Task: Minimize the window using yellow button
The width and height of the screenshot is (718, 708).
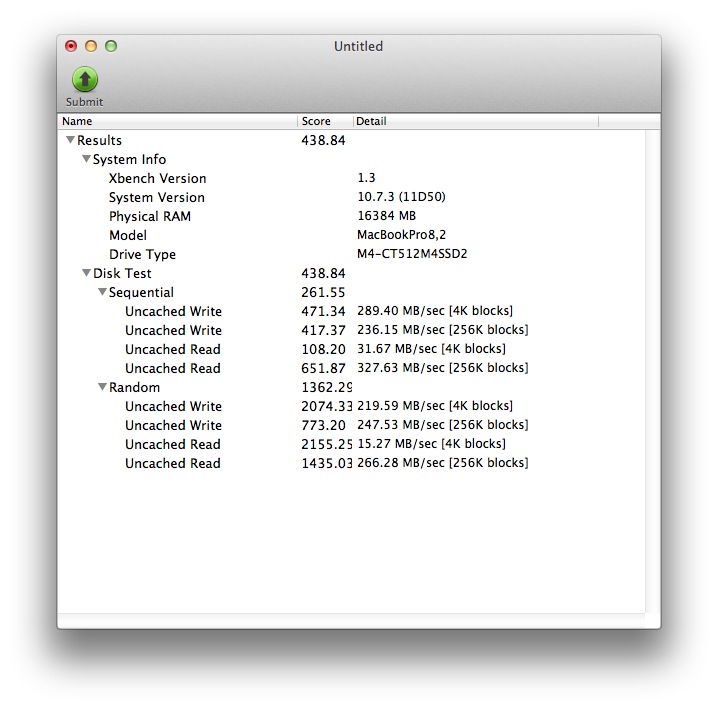Action: pyautogui.click(x=91, y=46)
